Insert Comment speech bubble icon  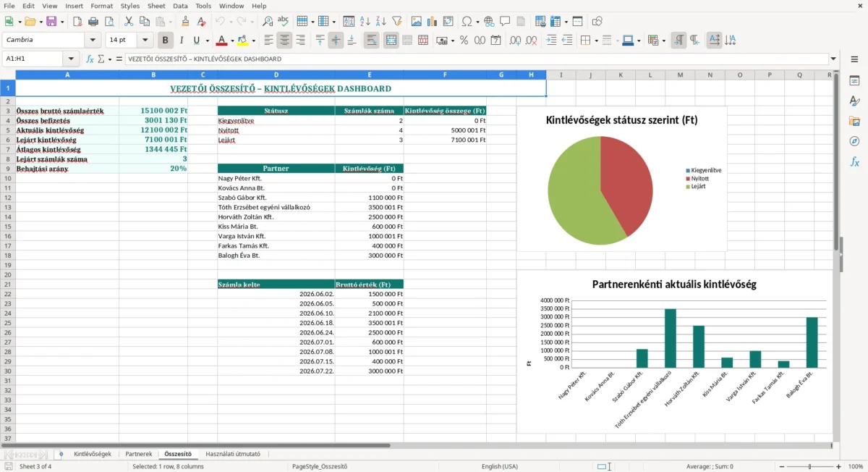pyautogui.click(x=505, y=21)
